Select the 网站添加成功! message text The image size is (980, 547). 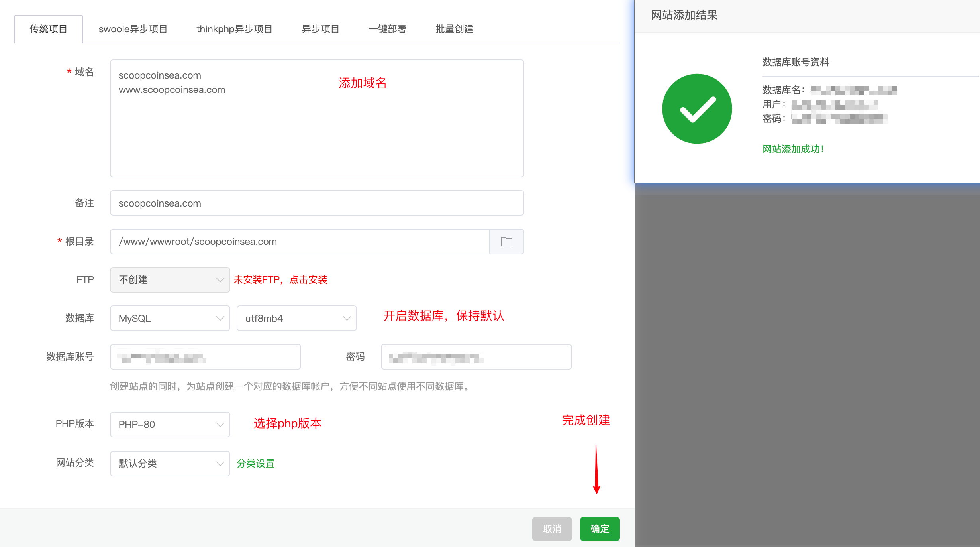coord(793,149)
